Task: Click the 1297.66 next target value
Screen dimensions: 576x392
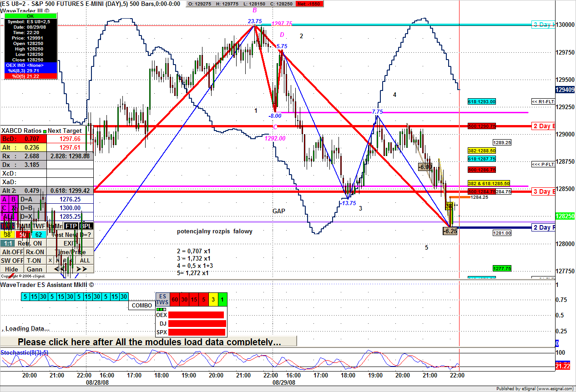Action: [x=70, y=139]
